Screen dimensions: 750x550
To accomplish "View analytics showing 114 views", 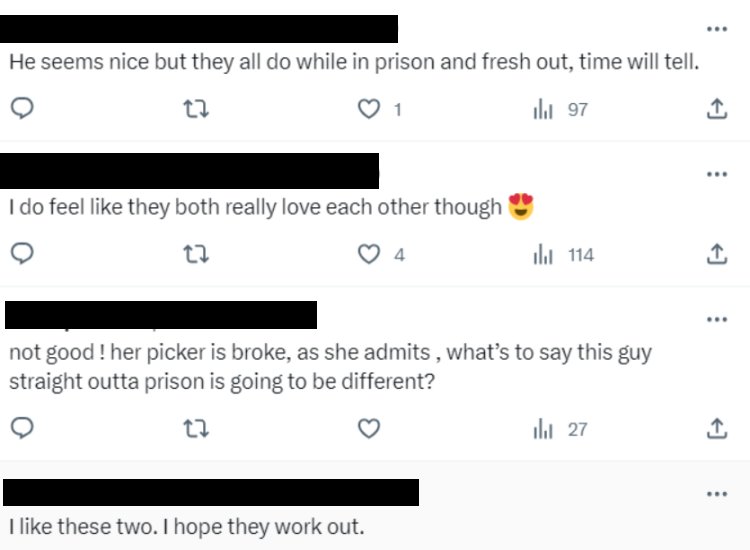I will (563, 254).
